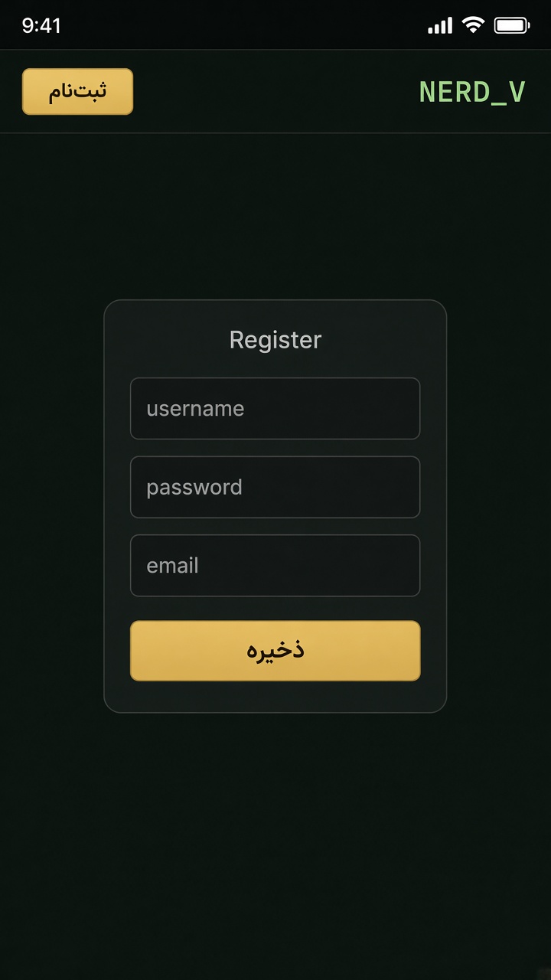Image resolution: width=551 pixels, height=980 pixels.
Task: Click the password placeholder text
Action: 194,488
